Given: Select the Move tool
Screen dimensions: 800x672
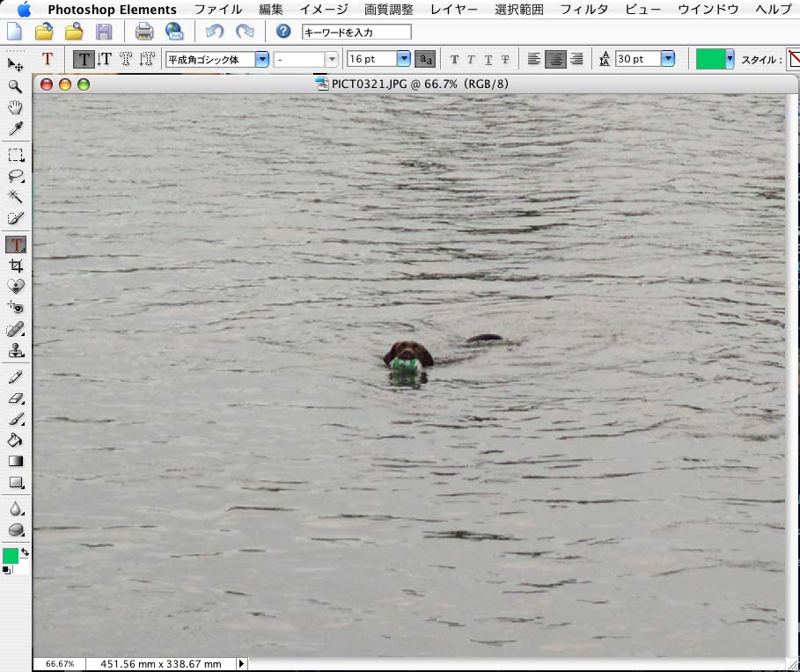Looking at the screenshot, I should coord(15,65).
